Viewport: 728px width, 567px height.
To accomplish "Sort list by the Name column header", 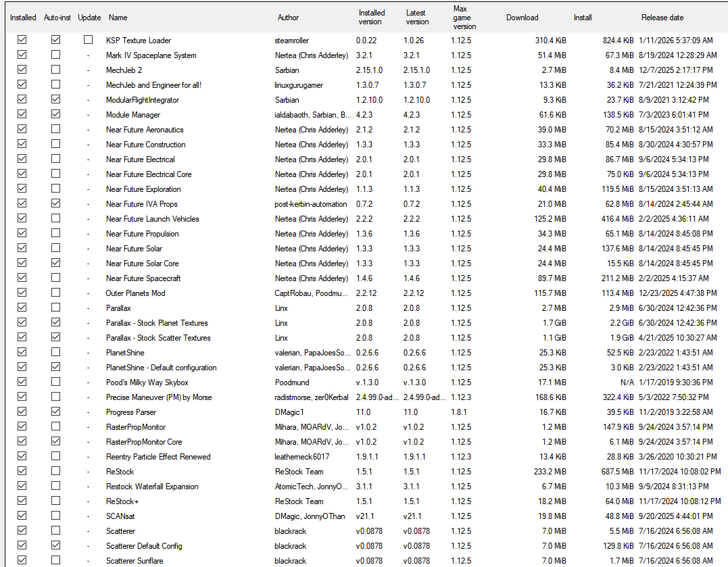I will 118,18.
